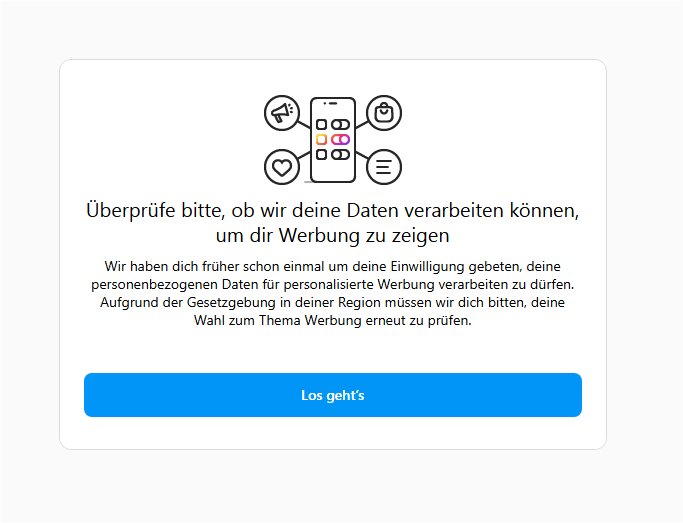
Task: Click the line 'Wahl zum Thema Werbung erneut zu prüfen'
Action: 333,321
